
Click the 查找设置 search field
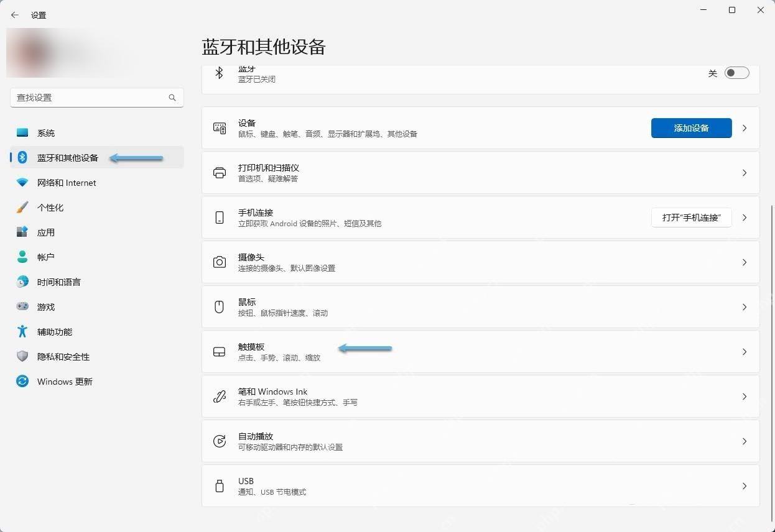(x=97, y=98)
